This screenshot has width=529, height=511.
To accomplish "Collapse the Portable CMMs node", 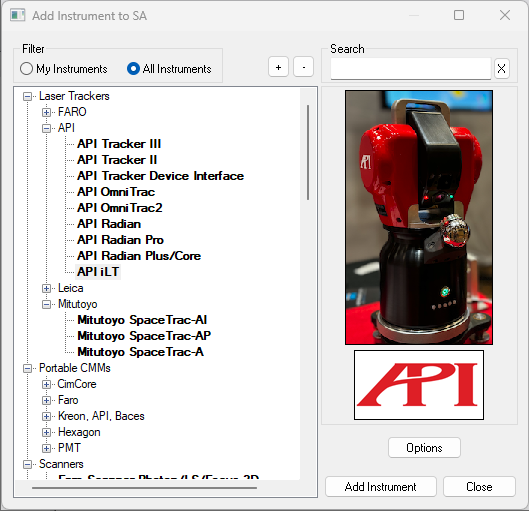I will tap(27, 369).
